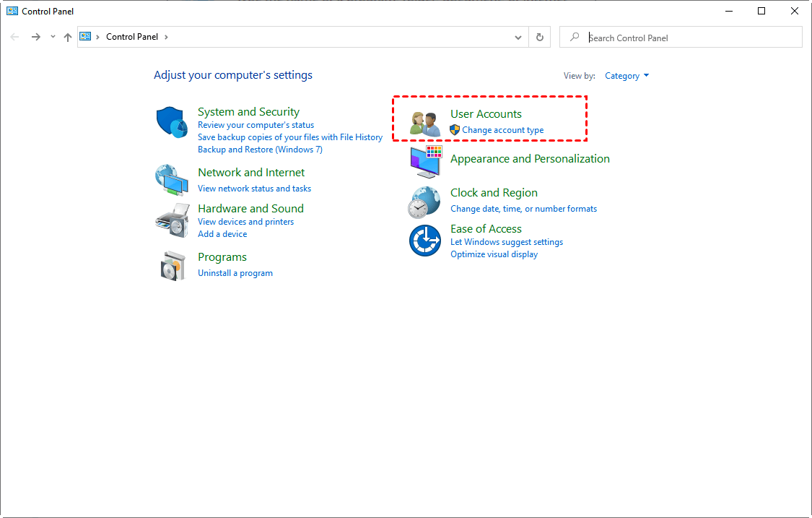Open the Ease of Access icon
This screenshot has width=812, height=518.
point(424,241)
